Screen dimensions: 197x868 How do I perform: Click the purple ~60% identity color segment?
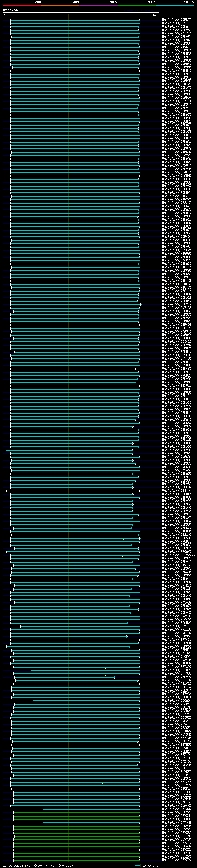[x=98, y=6]
